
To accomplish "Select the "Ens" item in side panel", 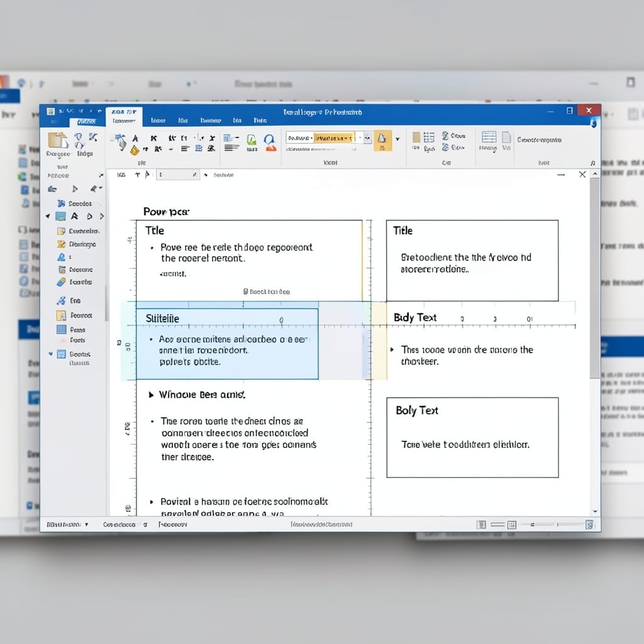I will 75,301.
